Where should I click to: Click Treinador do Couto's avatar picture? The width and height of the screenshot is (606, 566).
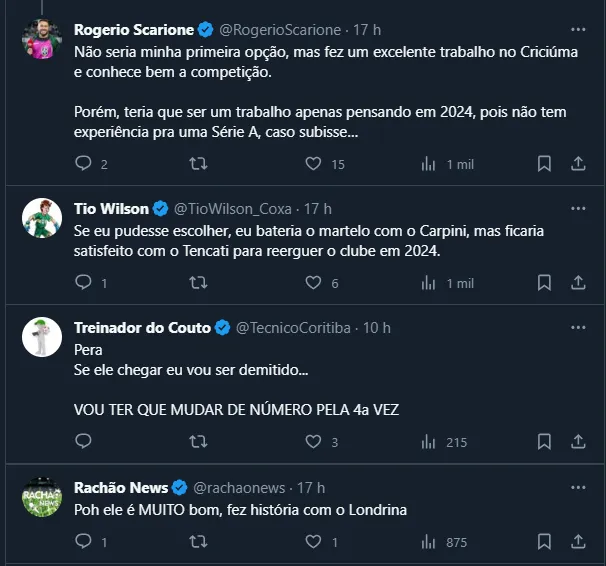click(42, 337)
